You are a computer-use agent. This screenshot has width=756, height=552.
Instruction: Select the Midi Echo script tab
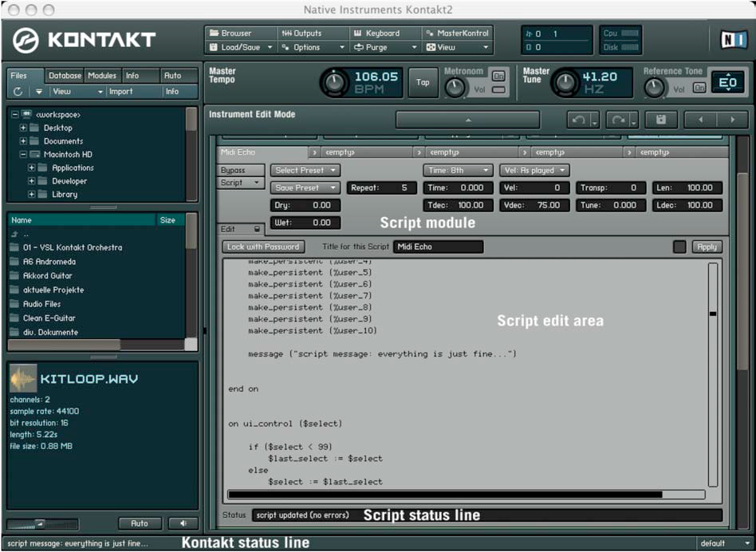coord(263,152)
